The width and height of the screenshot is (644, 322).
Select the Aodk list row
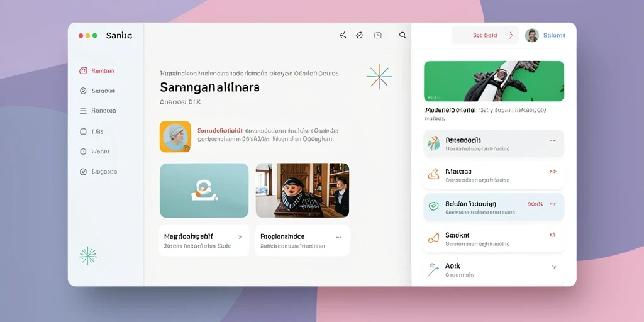click(x=494, y=270)
